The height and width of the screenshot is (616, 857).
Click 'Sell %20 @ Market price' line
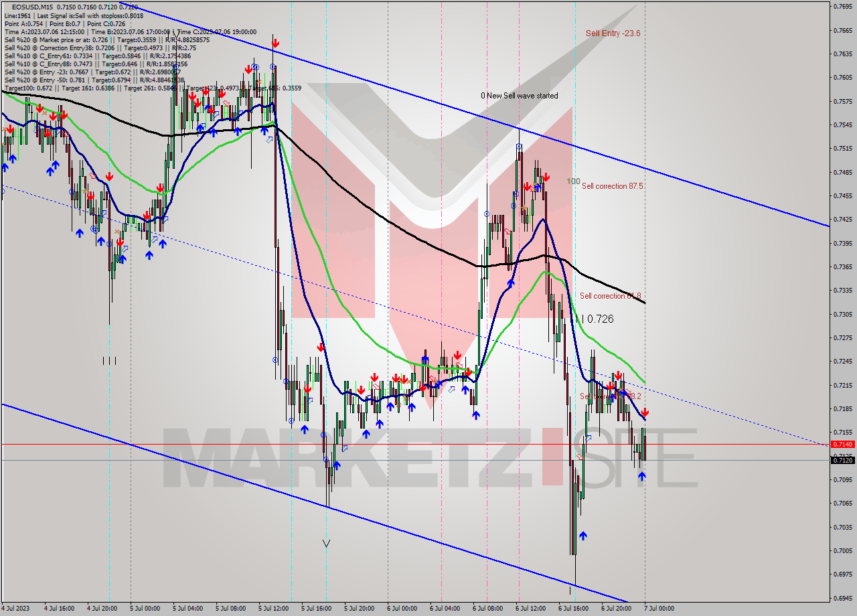(x=107, y=40)
